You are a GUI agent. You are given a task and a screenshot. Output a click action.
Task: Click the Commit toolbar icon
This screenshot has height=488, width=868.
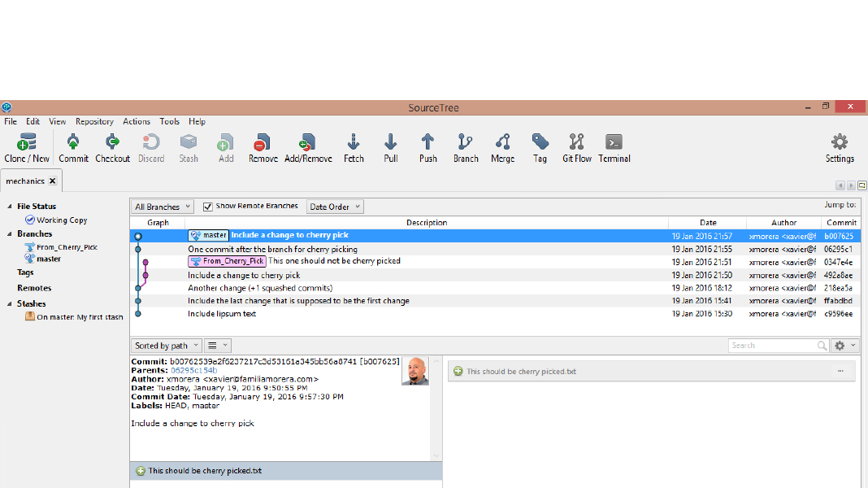point(73,148)
